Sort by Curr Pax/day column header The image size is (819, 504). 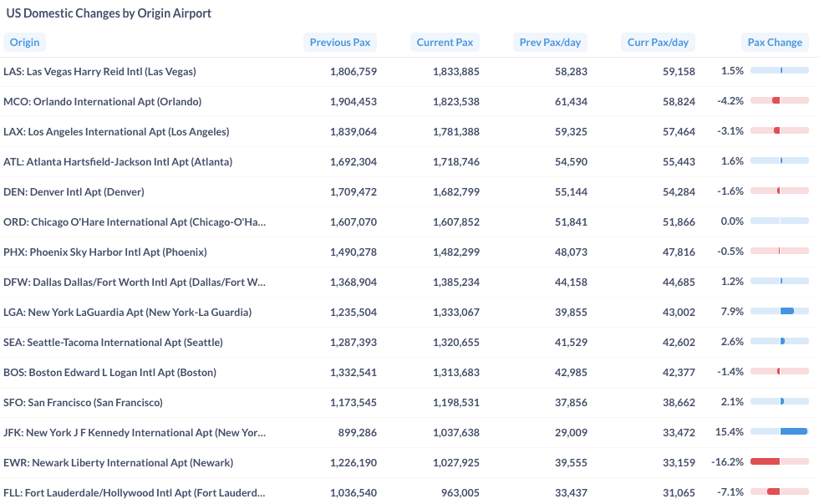pyautogui.click(x=659, y=43)
